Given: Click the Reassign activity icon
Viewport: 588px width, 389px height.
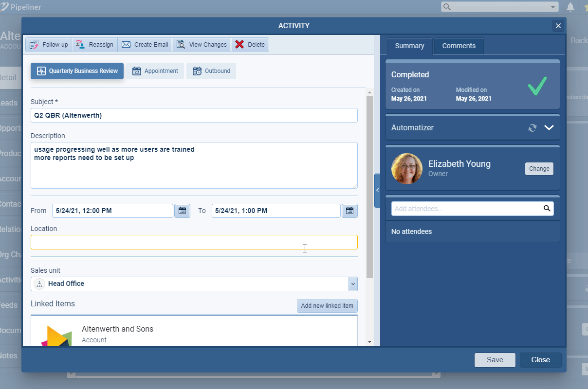Looking at the screenshot, I should pyautogui.click(x=81, y=45).
